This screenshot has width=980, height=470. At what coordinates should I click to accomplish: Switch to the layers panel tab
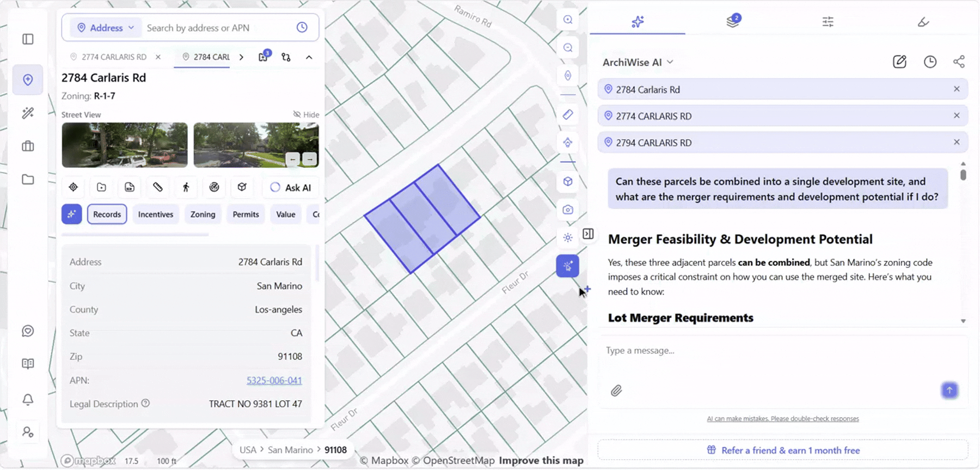point(733,21)
